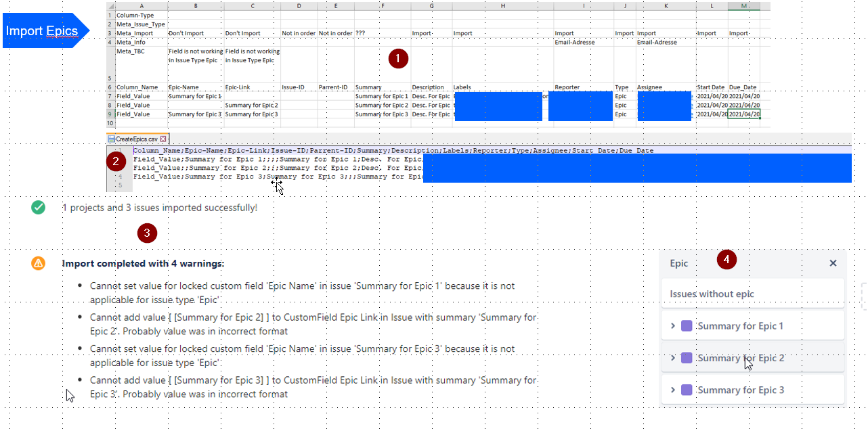Select the 'Reporter' cell in row 6
The width and height of the screenshot is (868, 433).
pos(584,87)
